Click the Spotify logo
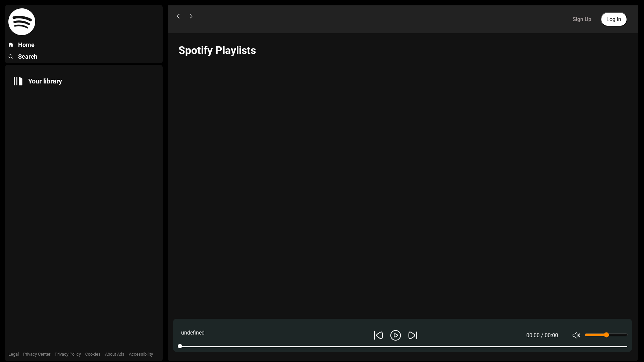Viewport: 644px width, 362px height. coord(22,22)
